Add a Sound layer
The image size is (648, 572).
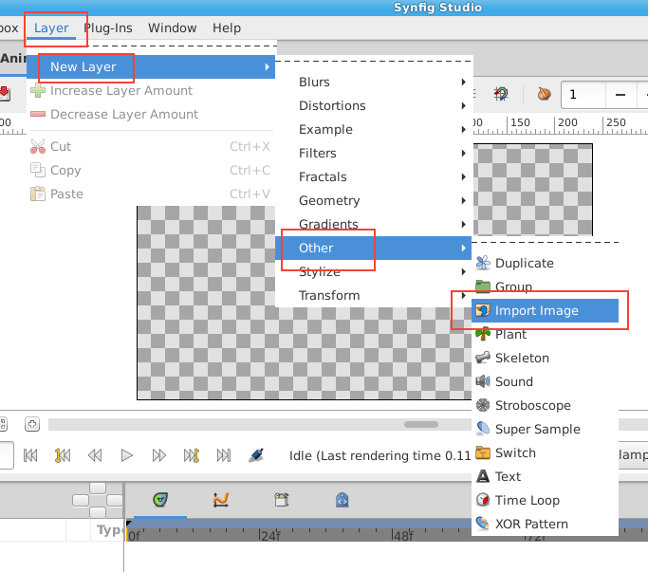545,381
